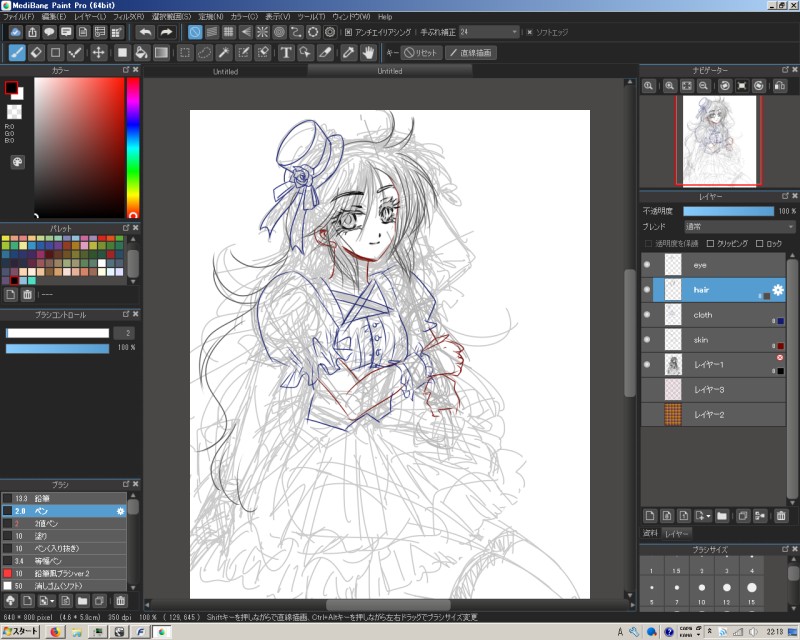Image resolution: width=800 pixels, height=640 pixels.
Task: Click the 直線描画 button
Action: click(x=470, y=53)
